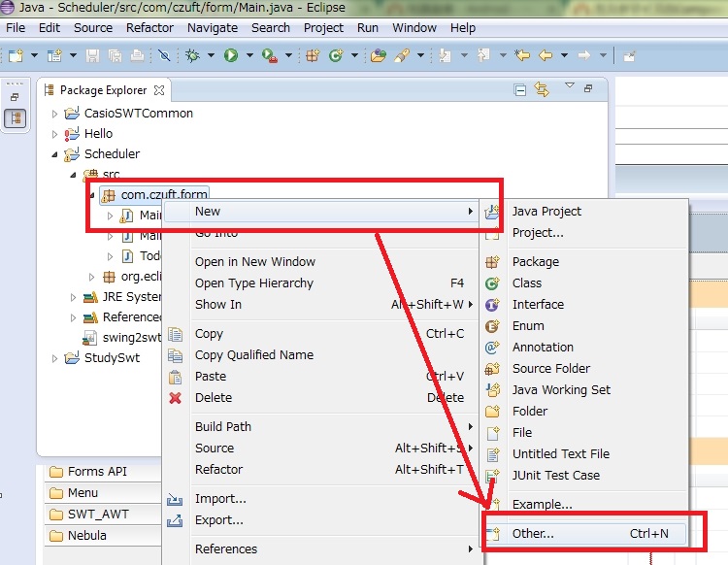Select Class from the New submenu

coord(527,283)
